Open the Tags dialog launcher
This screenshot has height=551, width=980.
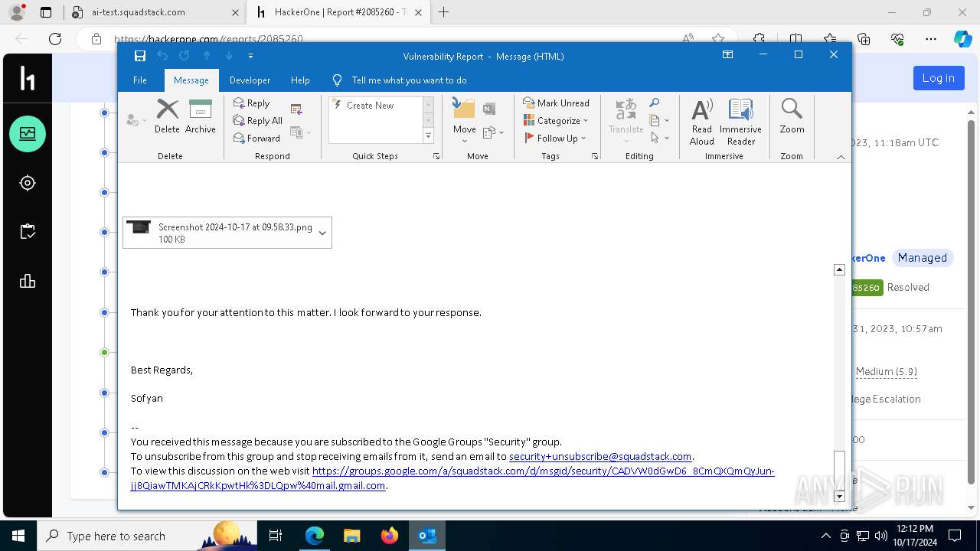coord(595,156)
